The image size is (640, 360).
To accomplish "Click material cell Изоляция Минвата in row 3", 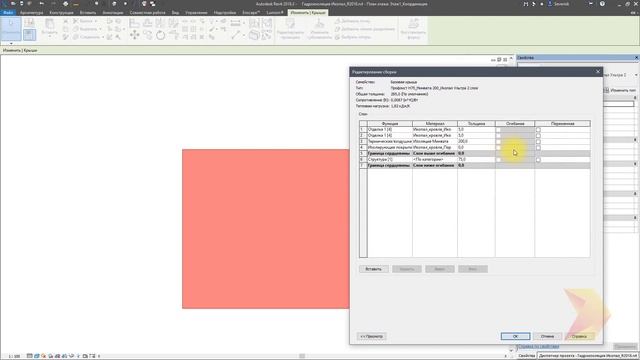I will (x=435, y=141).
